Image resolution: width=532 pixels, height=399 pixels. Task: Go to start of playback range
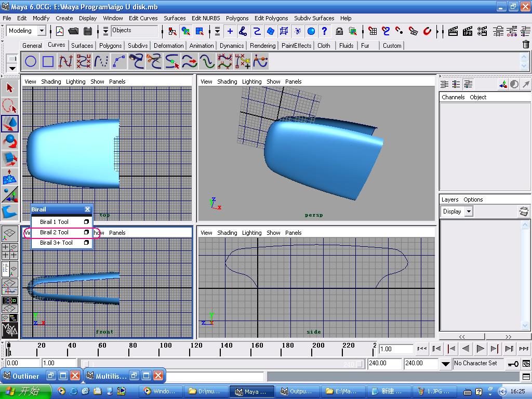click(x=422, y=349)
